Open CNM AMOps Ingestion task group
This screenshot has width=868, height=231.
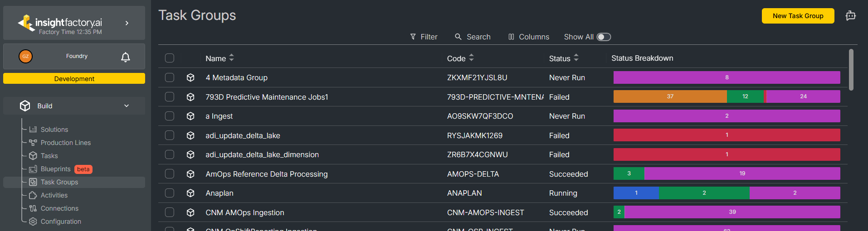[x=245, y=212]
